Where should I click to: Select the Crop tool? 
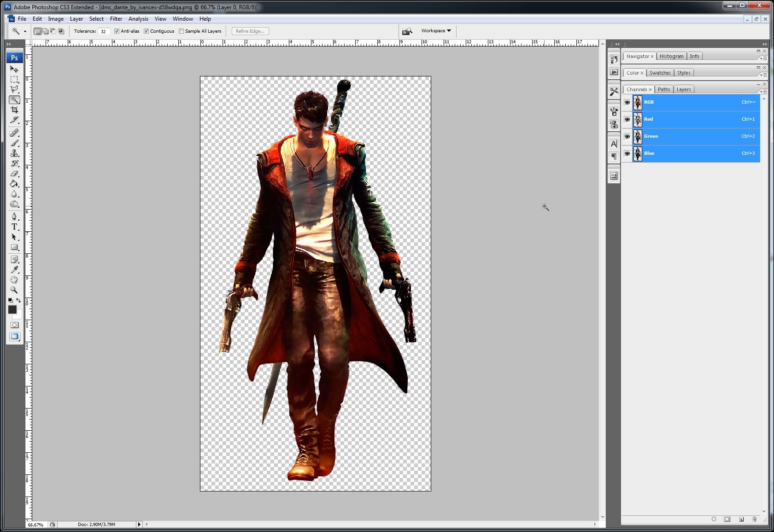tap(14, 110)
